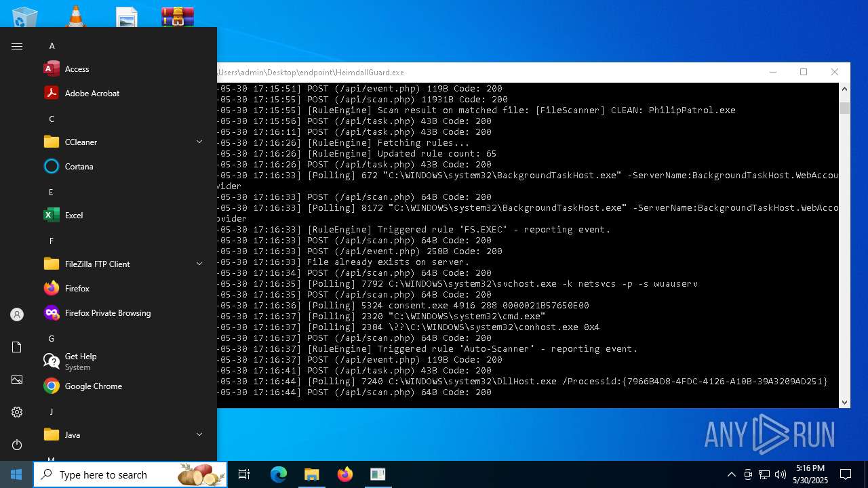Jump to letter J section header
Viewport: 868px width, 488px height.
(x=51, y=412)
